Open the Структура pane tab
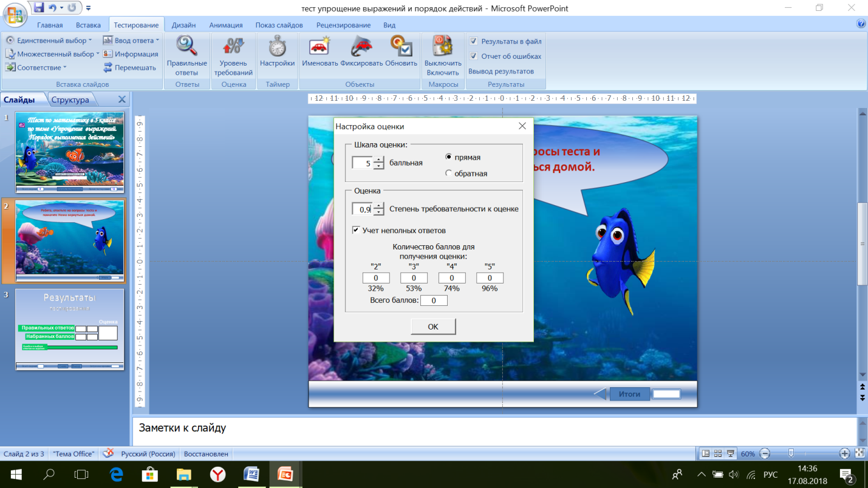The width and height of the screenshot is (868, 488). [70, 100]
